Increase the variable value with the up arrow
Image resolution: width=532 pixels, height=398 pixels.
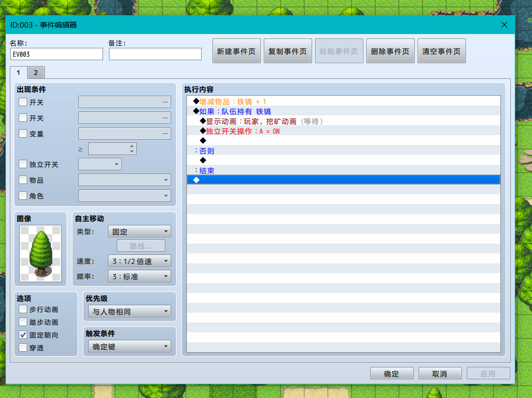[132, 146]
